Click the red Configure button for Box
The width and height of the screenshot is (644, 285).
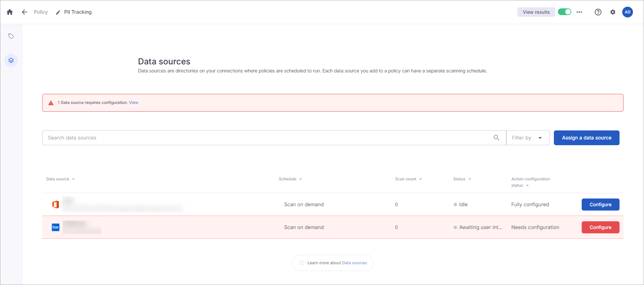[600, 227]
